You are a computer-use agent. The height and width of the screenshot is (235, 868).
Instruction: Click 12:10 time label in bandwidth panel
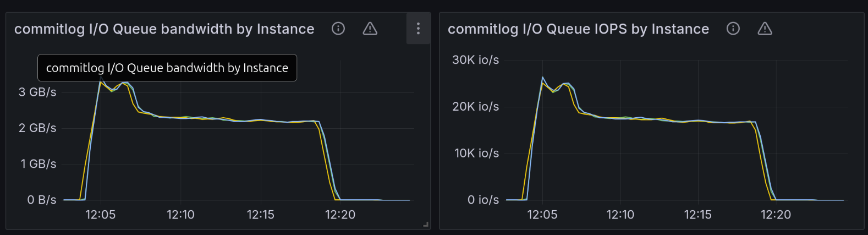180,215
